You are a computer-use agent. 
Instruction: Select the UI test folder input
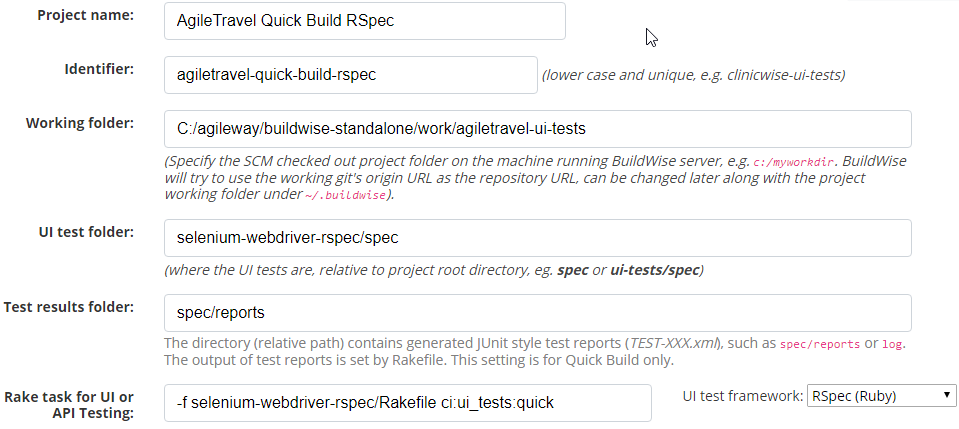pyautogui.click(x=538, y=237)
